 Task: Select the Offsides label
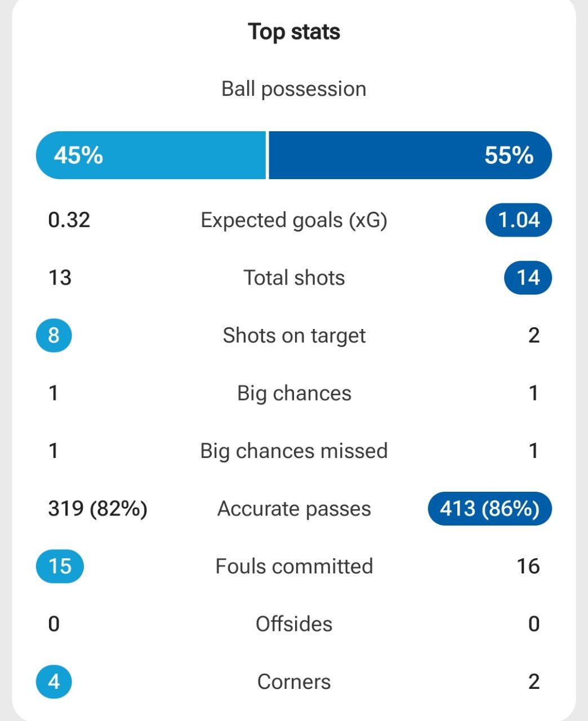[294, 624]
